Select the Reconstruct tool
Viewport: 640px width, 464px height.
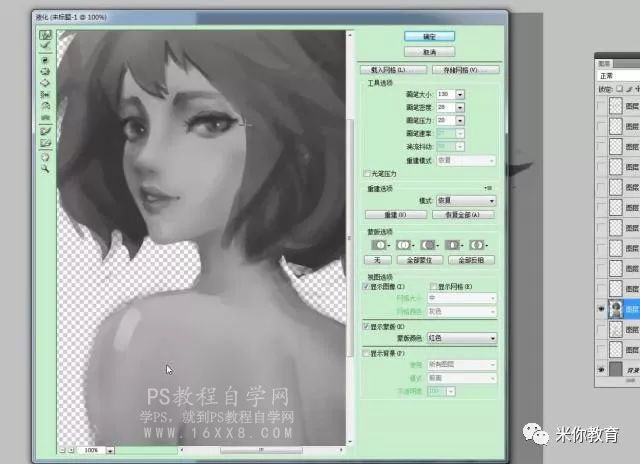point(45,46)
